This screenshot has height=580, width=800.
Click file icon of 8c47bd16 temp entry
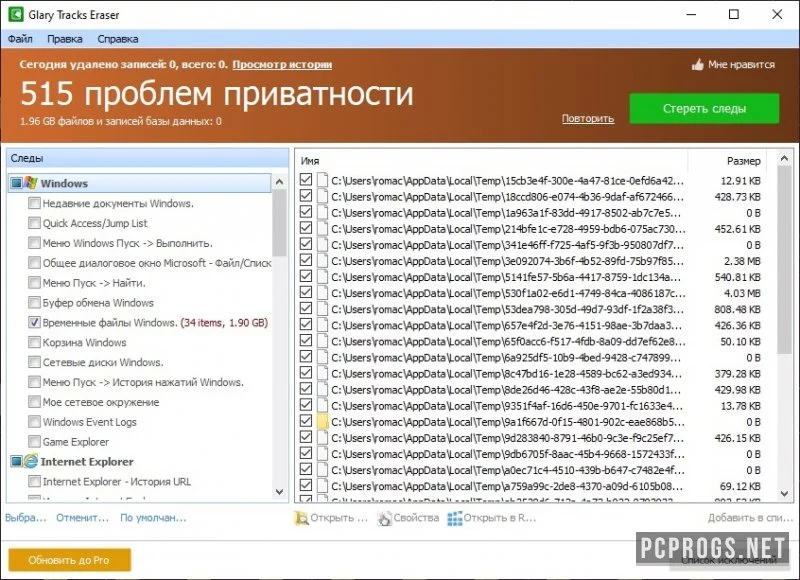click(322, 373)
